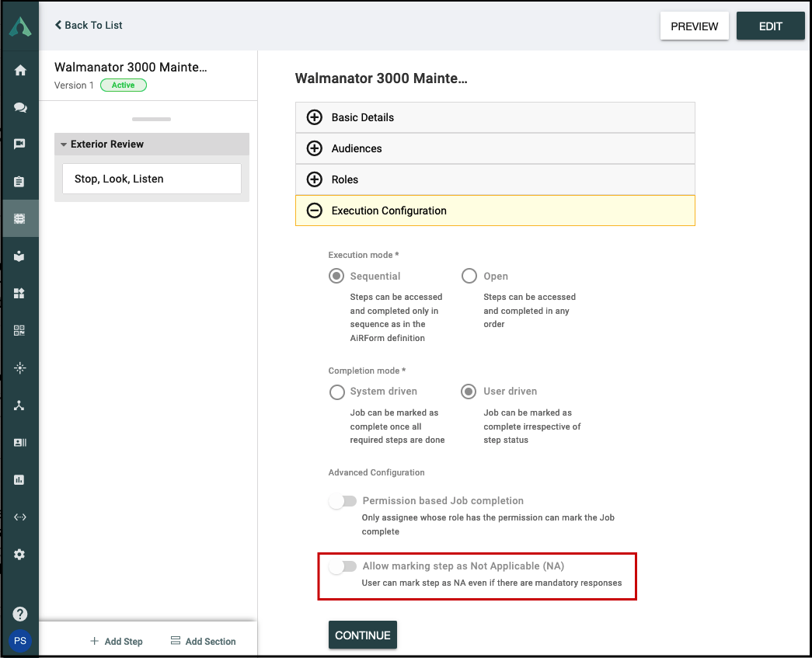The image size is (812, 658).
Task: Click the CONTINUE button
Action: [x=363, y=635]
